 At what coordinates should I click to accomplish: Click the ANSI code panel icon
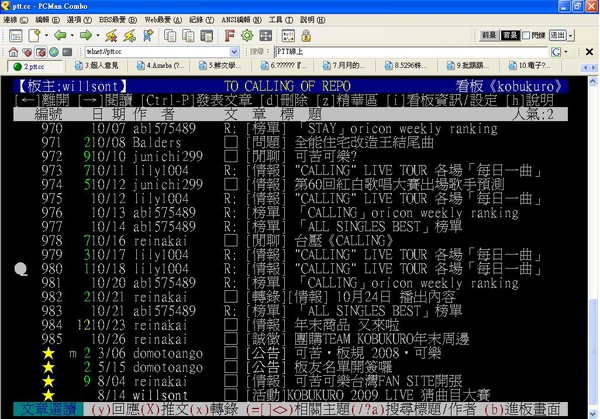(x=288, y=36)
